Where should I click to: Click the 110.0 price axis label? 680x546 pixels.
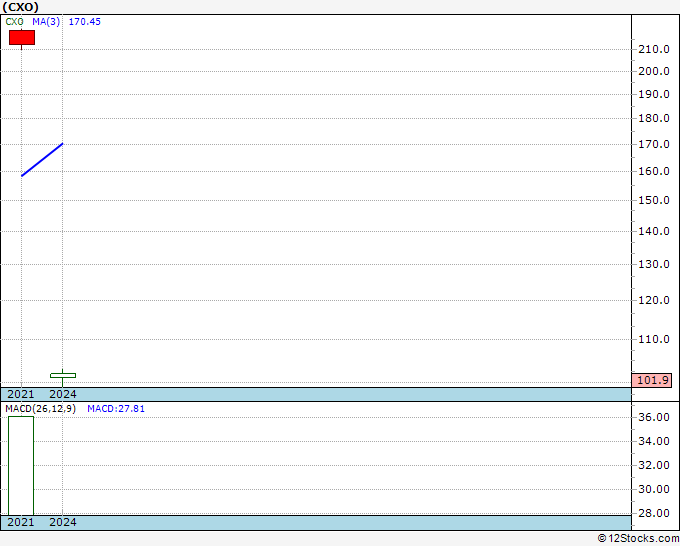tap(654, 339)
